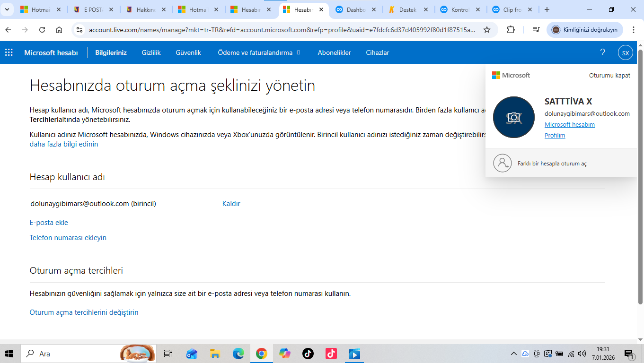The height and width of the screenshot is (363, 644).
Task: Switch to the E POSTA browser tab
Action: [93, 9]
